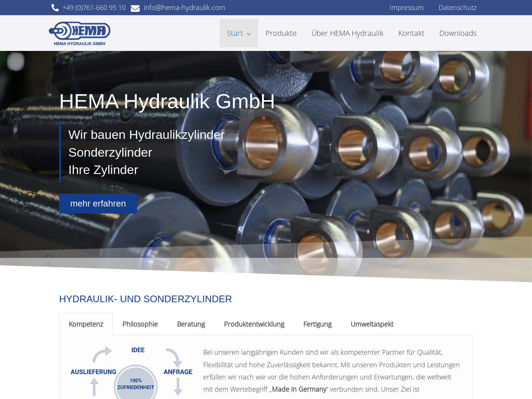Screen dimensions: 532x399
Task: Select the Kompetenz tab
Action: click(86, 324)
